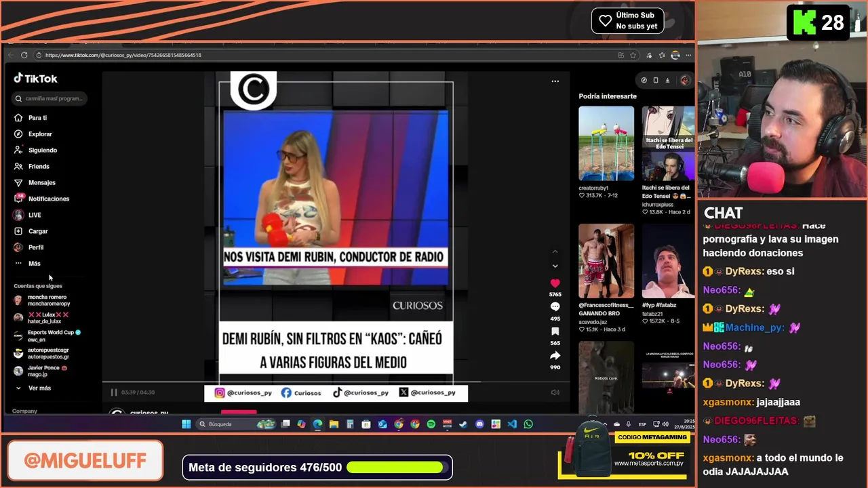Open Perfil page
The image size is (868, 488).
pyautogui.click(x=28, y=247)
